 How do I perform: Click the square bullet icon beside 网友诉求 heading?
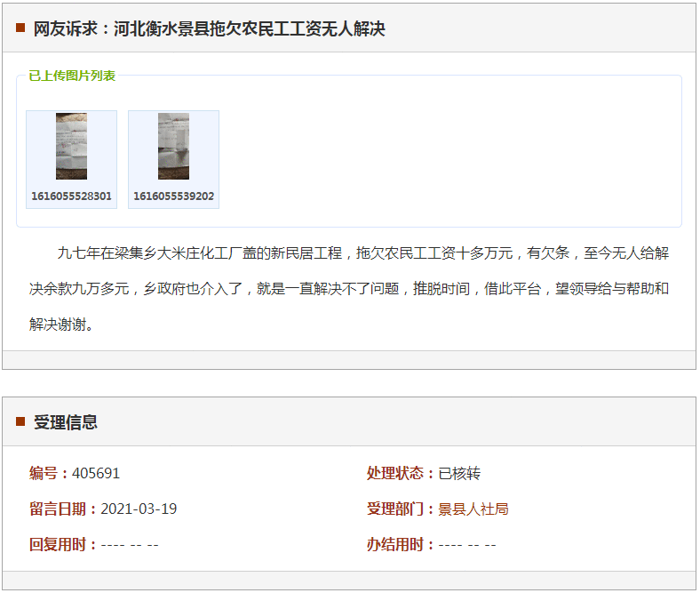coord(20,28)
